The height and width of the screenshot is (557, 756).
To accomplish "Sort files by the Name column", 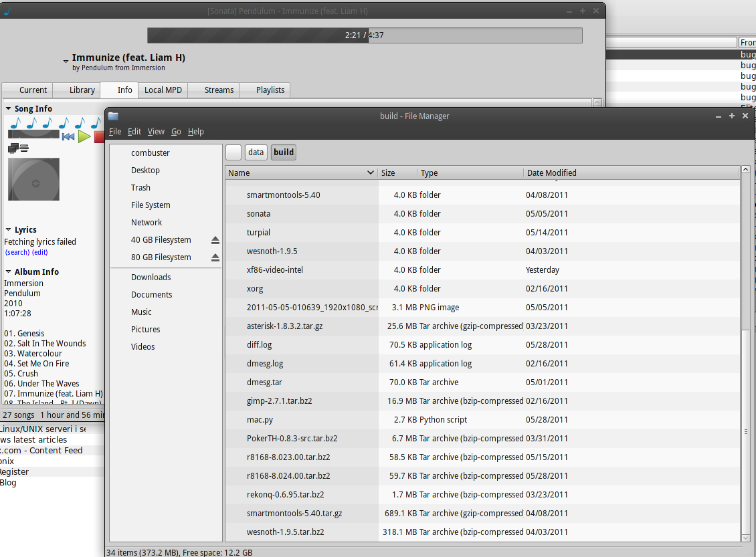I will pos(301,173).
